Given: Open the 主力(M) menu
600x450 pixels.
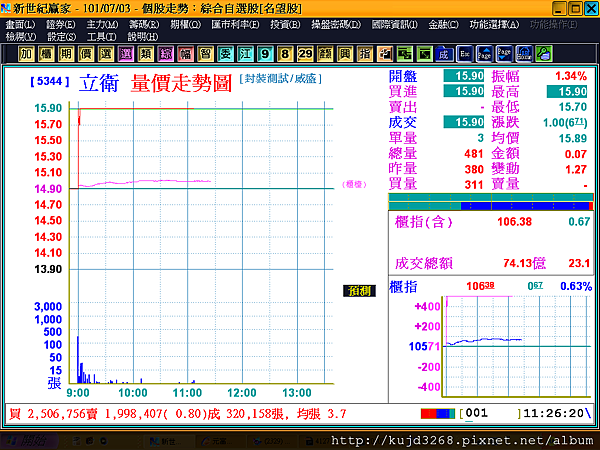Looking at the screenshot, I should pyautogui.click(x=102, y=25).
